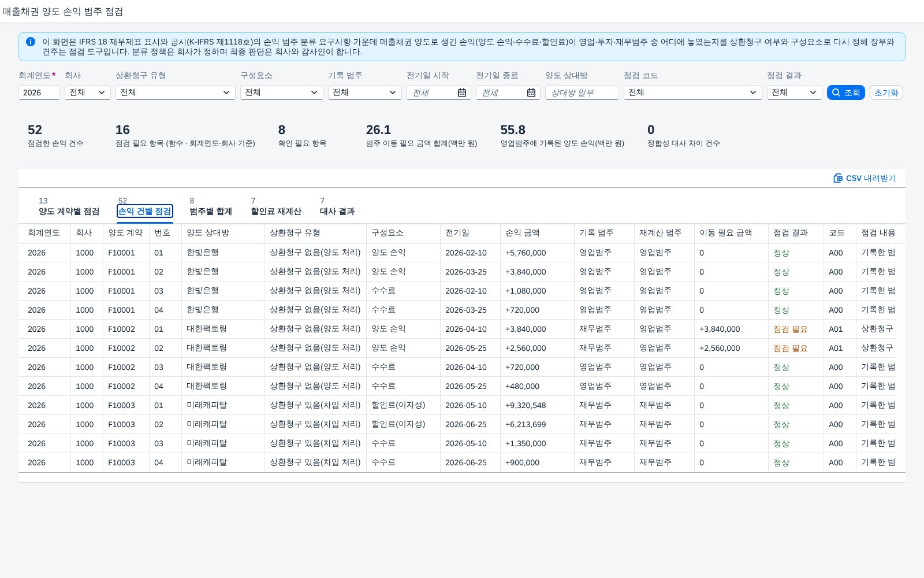The image size is (924, 578).
Task: Select the F10002 row with 전기일 2026-04-10 점검 필요
Action: click(462, 329)
